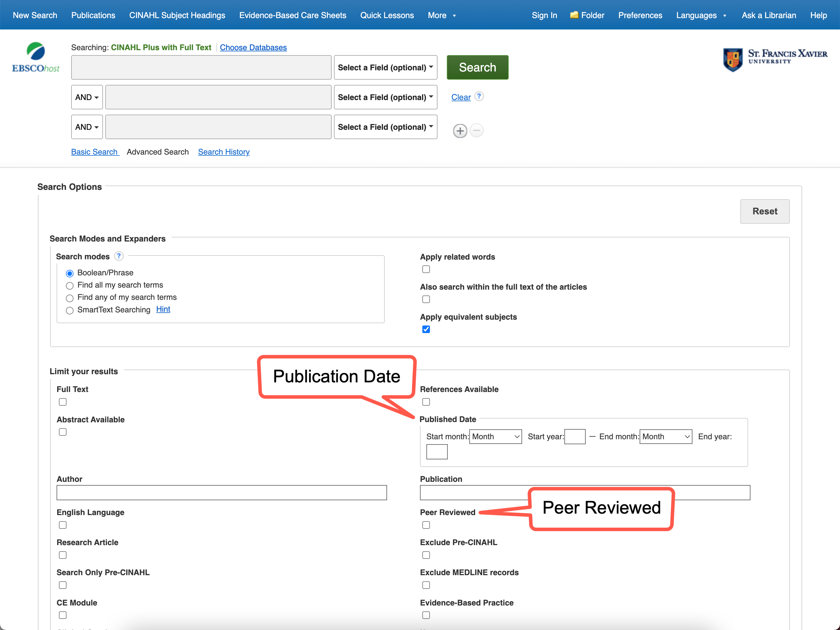Enable CE Module checkbox
This screenshot has height=630, width=840.
(x=63, y=615)
